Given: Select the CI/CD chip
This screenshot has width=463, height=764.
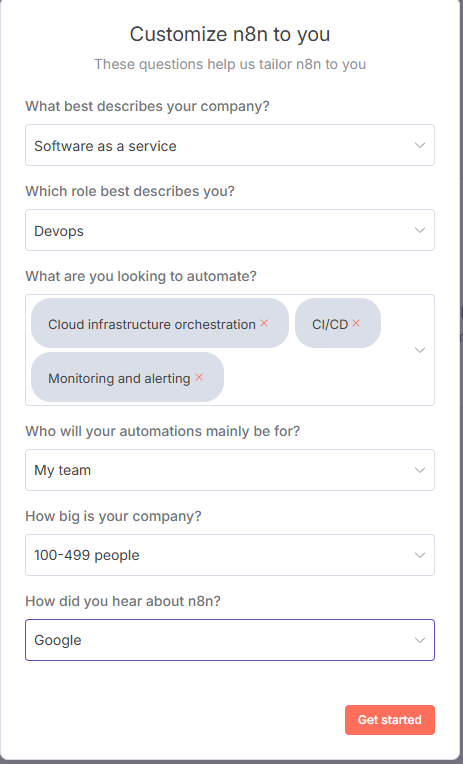Looking at the screenshot, I should click(x=330, y=324).
